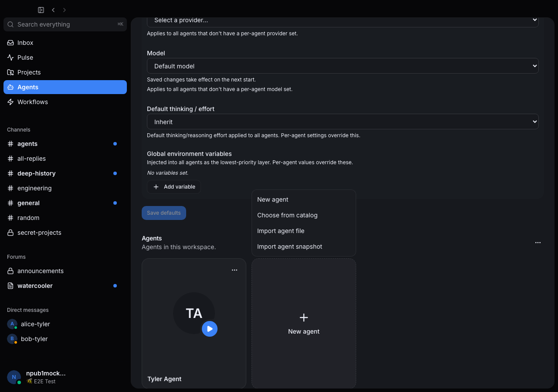Toggle the sidebar panel icon

[x=41, y=10]
